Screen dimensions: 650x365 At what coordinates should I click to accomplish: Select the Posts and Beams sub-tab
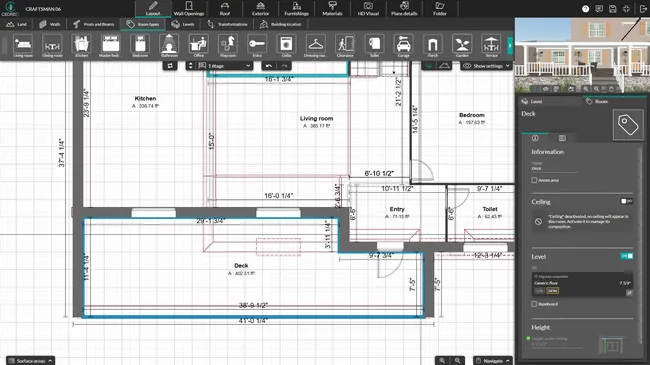click(94, 24)
